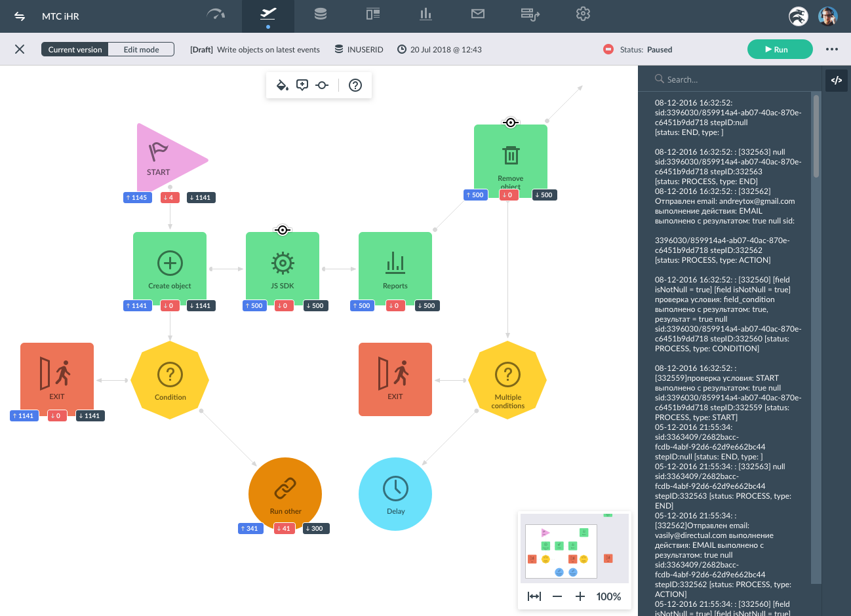Open the dashboard gauge tab
This screenshot has width=851, height=616.
[216, 14]
